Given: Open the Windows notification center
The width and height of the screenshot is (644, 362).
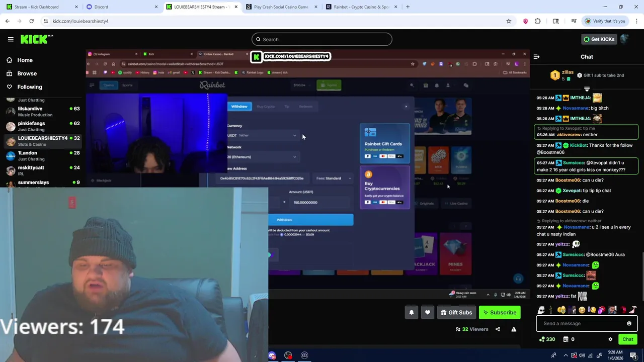Looking at the screenshot, I should [x=633, y=355].
